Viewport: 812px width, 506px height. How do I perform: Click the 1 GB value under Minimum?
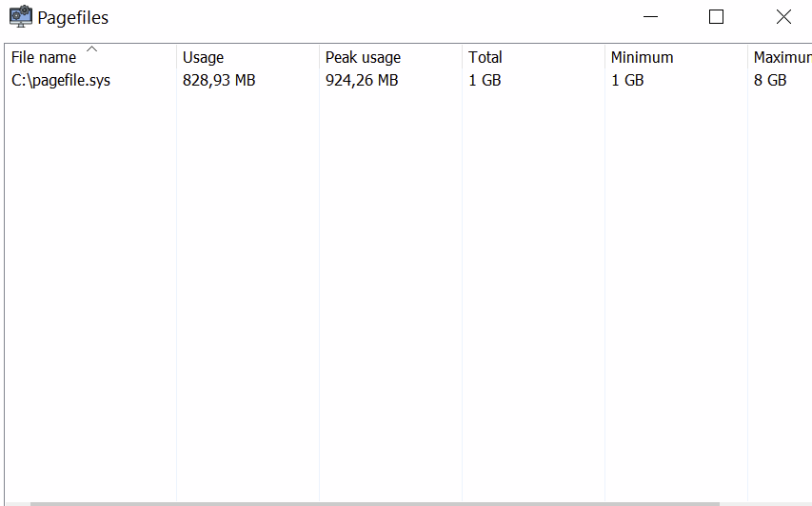[627, 81]
